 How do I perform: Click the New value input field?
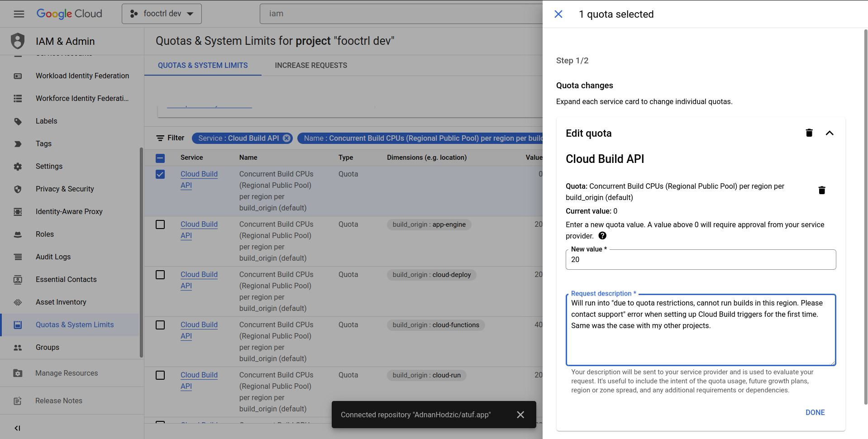coord(701,260)
